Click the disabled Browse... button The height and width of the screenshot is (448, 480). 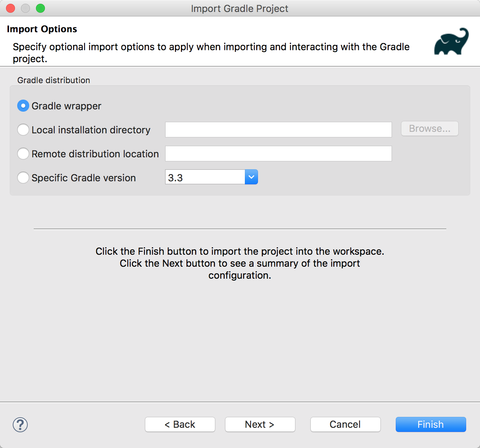tap(430, 128)
